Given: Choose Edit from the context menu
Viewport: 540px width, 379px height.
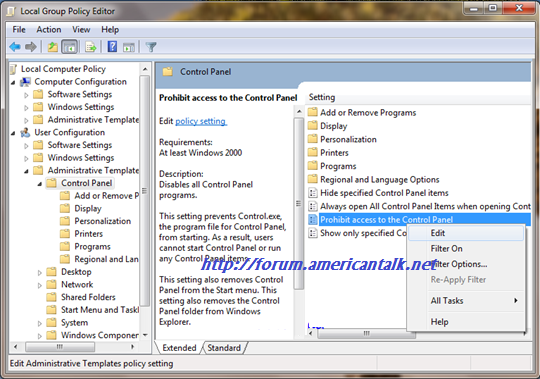Looking at the screenshot, I should pyautogui.click(x=466, y=233).
